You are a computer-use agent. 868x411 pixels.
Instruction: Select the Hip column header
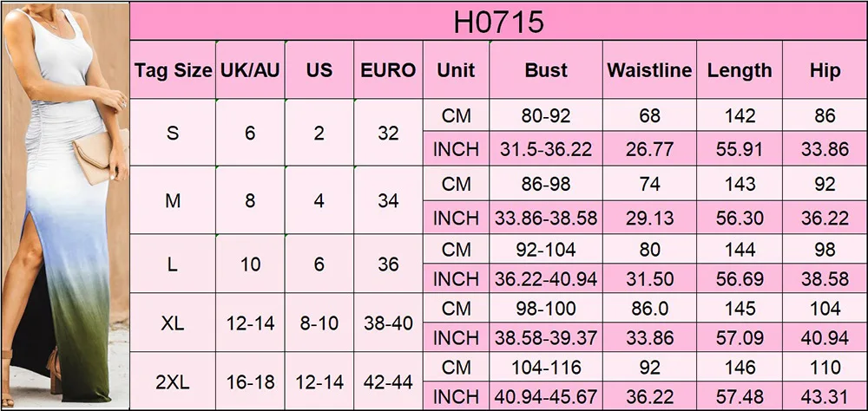(825, 70)
